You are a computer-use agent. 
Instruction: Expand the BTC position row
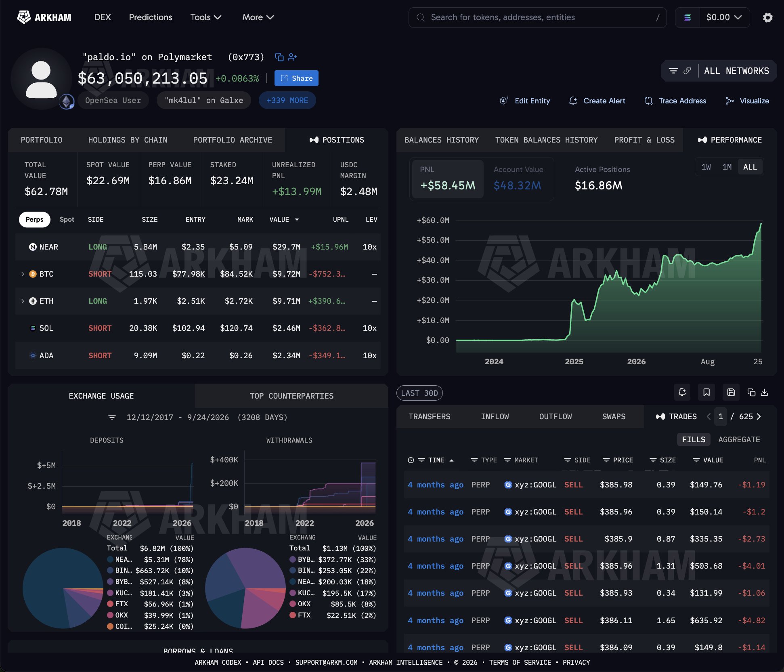23,274
